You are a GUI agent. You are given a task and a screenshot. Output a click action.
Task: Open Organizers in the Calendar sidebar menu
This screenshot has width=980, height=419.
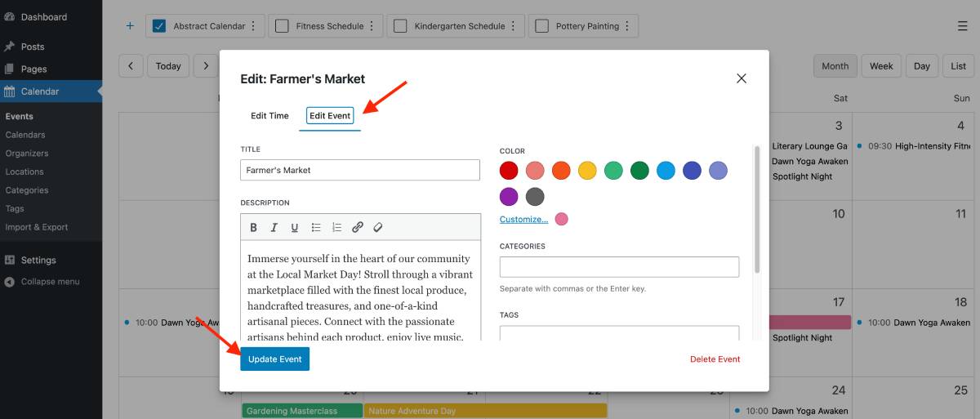coord(27,154)
